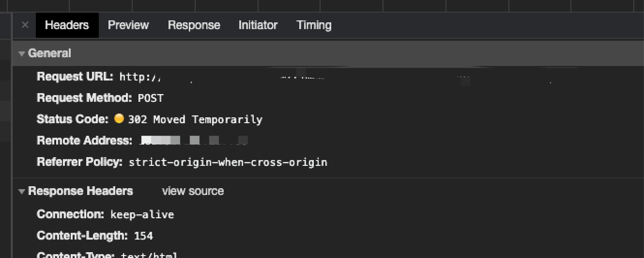
Task: Click the 302 Moved Temporarily status text
Action: click(195, 119)
